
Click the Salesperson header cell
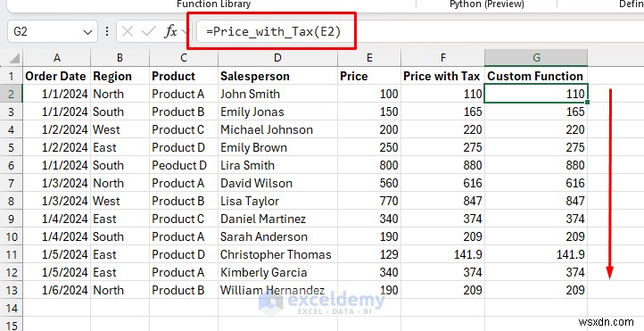click(x=277, y=76)
